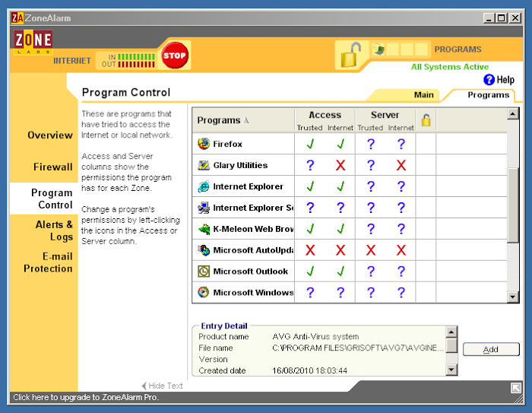Click the upgrade to ZoneAlarm Pro link
This screenshot has width=532, height=413.
86,397
